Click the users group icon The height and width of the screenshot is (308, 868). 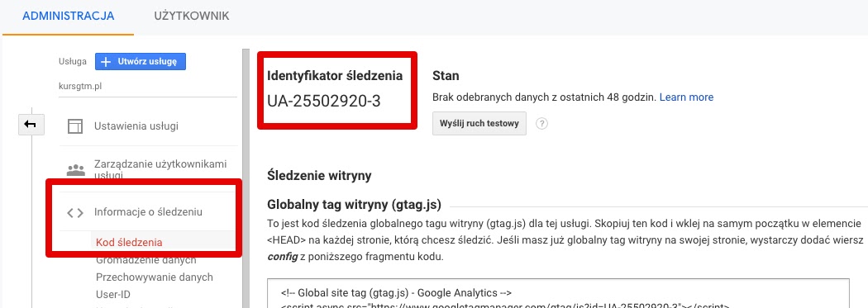(x=75, y=170)
